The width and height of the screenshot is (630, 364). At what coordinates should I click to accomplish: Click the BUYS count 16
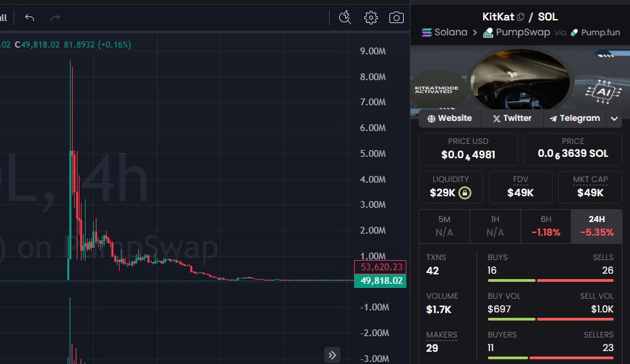point(492,270)
